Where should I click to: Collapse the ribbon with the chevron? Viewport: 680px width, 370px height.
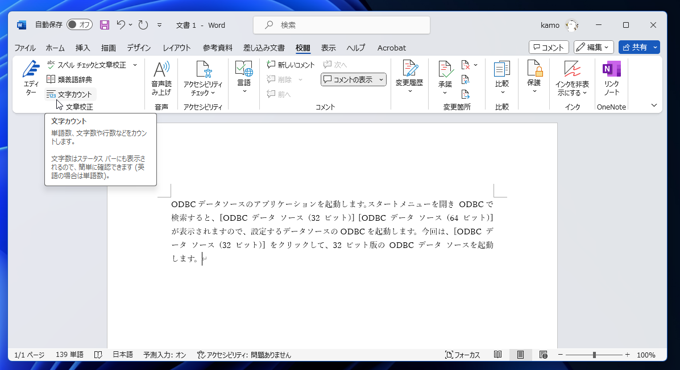pyautogui.click(x=654, y=105)
